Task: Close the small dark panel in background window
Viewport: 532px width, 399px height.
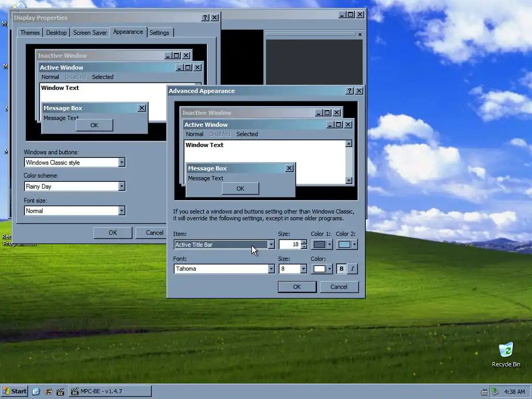Action: [x=360, y=35]
